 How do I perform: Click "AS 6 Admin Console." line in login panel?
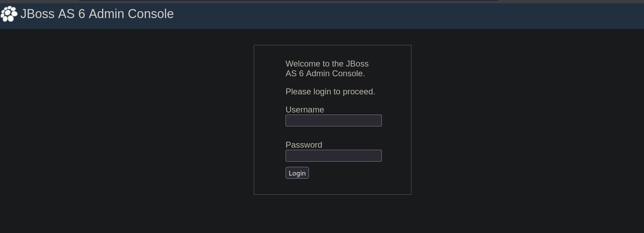pos(325,73)
